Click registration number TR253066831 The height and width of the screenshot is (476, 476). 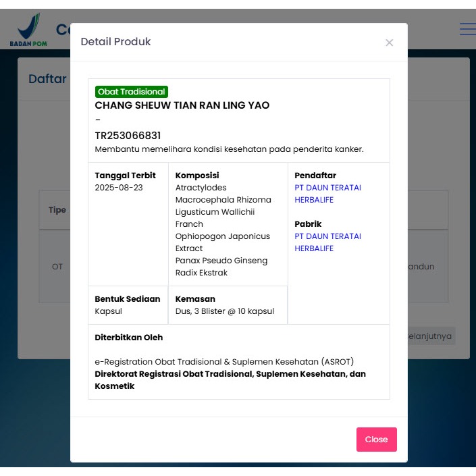(x=128, y=136)
